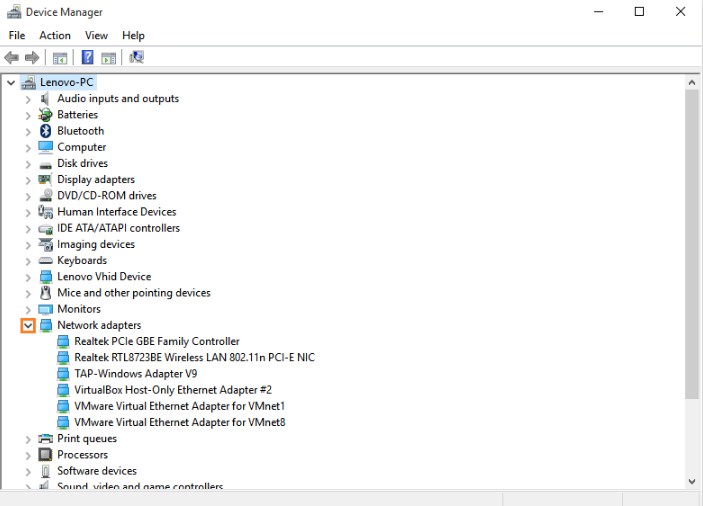Select the Software devices label
Image resolution: width=703 pixels, height=506 pixels.
coord(96,471)
